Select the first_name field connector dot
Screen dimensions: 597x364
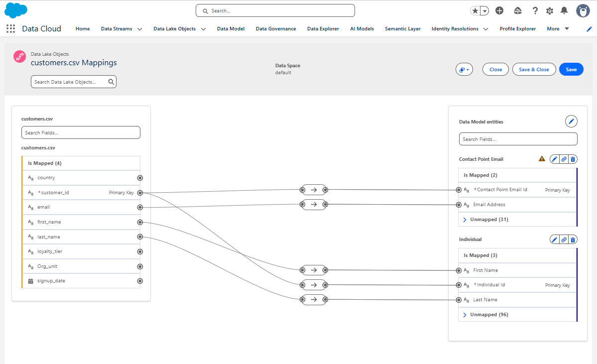140,222
